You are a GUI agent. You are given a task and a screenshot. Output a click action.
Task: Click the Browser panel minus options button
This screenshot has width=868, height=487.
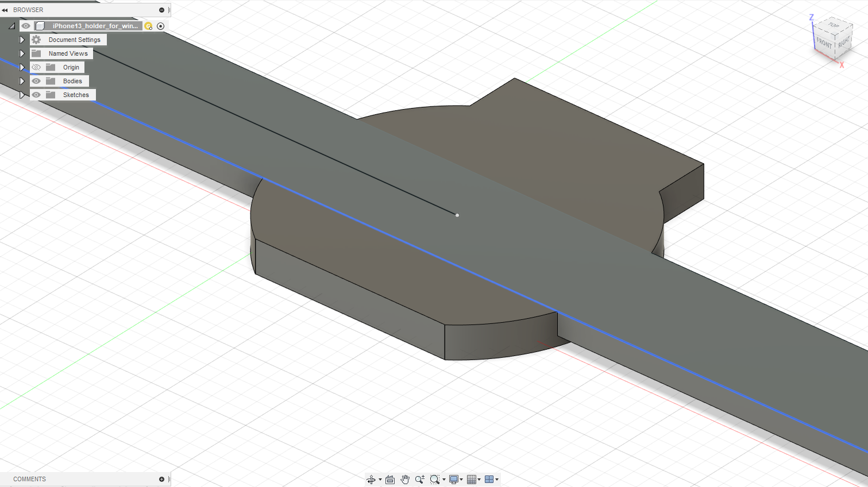[161, 10]
